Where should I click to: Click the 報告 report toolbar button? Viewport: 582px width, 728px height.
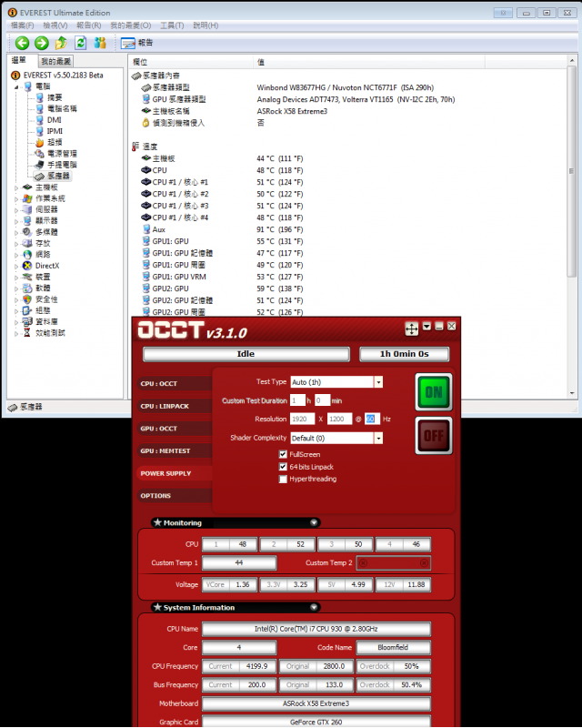tap(137, 43)
